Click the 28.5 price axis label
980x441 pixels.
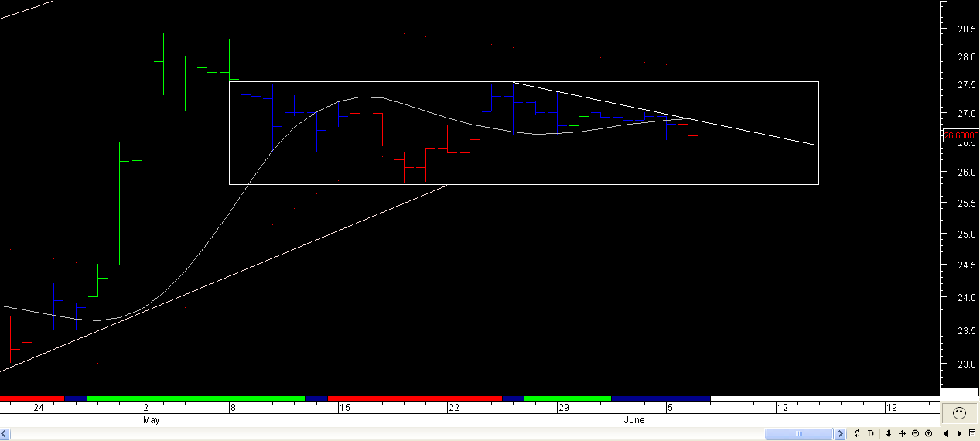tap(966, 29)
